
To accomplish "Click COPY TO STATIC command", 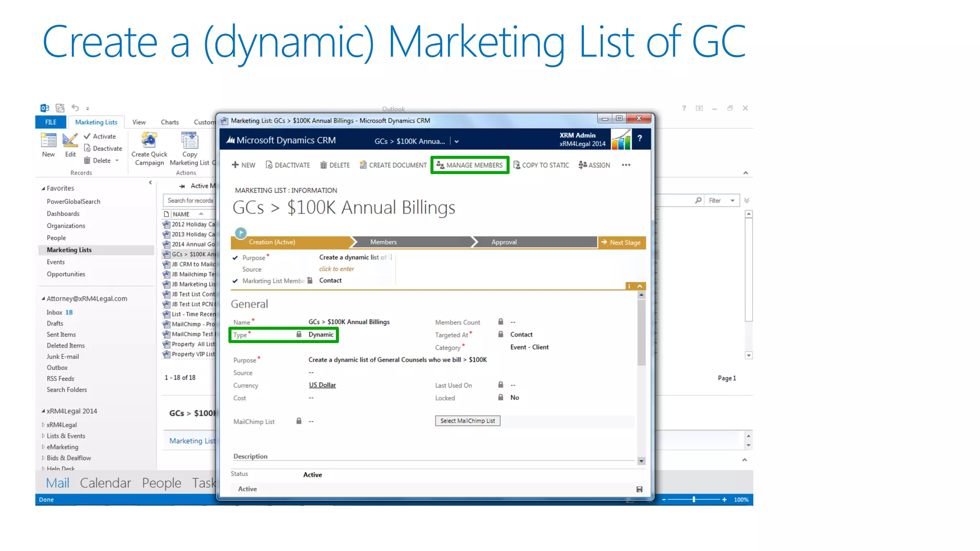I will [x=541, y=165].
